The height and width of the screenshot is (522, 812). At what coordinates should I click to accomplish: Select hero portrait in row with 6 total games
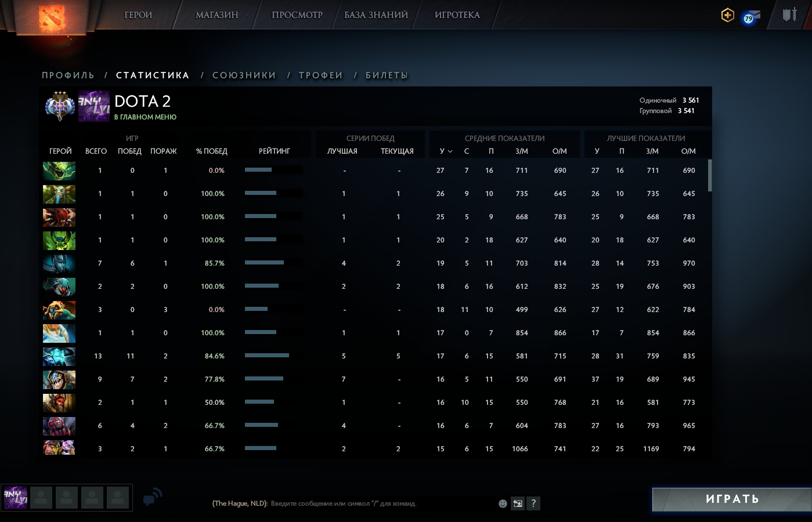point(59,426)
